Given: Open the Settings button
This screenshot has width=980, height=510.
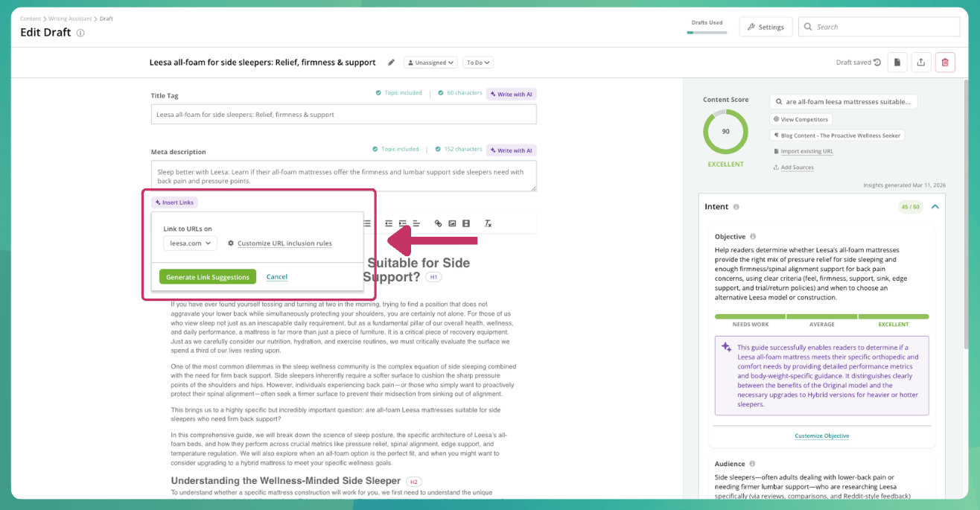Looking at the screenshot, I should pyautogui.click(x=766, y=27).
